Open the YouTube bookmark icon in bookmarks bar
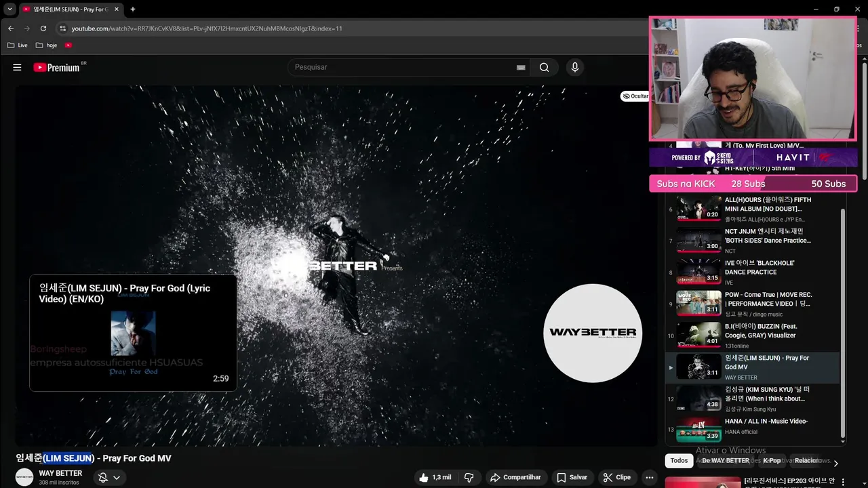The height and width of the screenshot is (488, 868). pyautogui.click(x=68, y=45)
